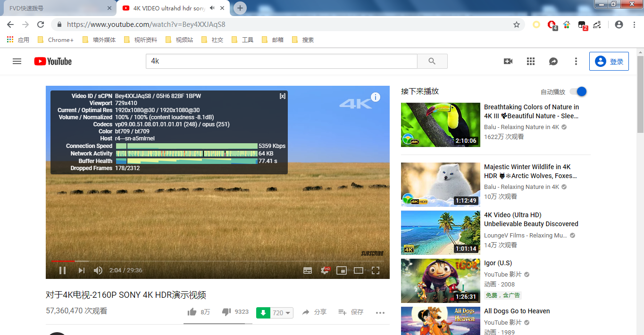644x335 pixels.
Task: Open the YouTube hamburger guide menu
Action: pos(17,61)
